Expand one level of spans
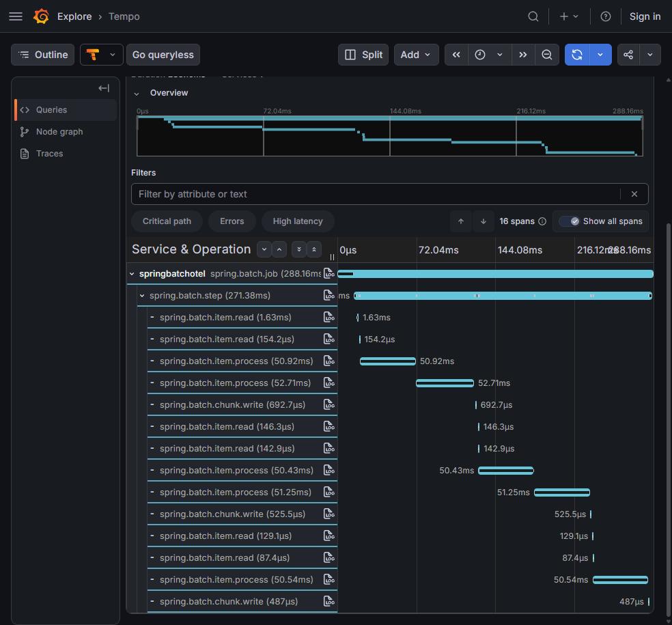672x625 pixels. tap(264, 249)
